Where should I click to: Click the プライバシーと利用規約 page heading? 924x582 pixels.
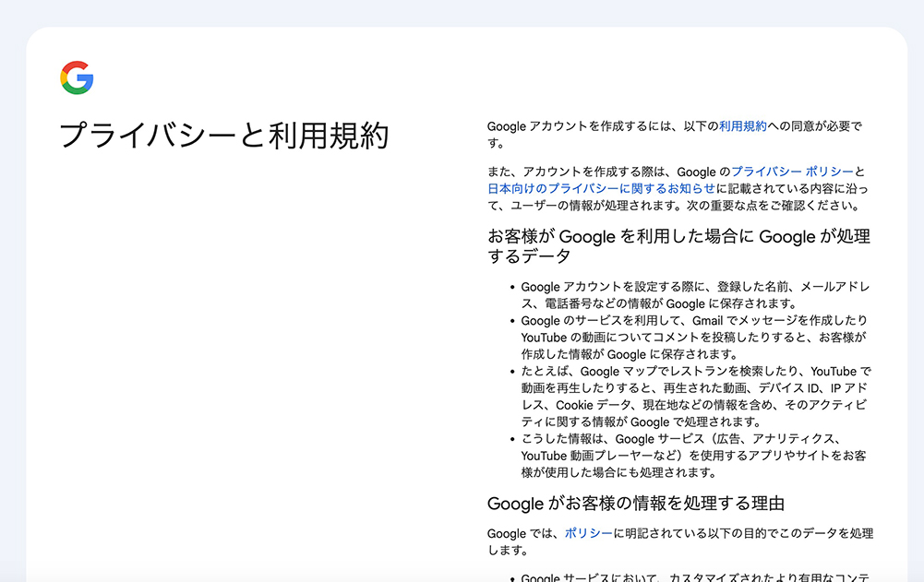pyautogui.click(x=224, y=136)
